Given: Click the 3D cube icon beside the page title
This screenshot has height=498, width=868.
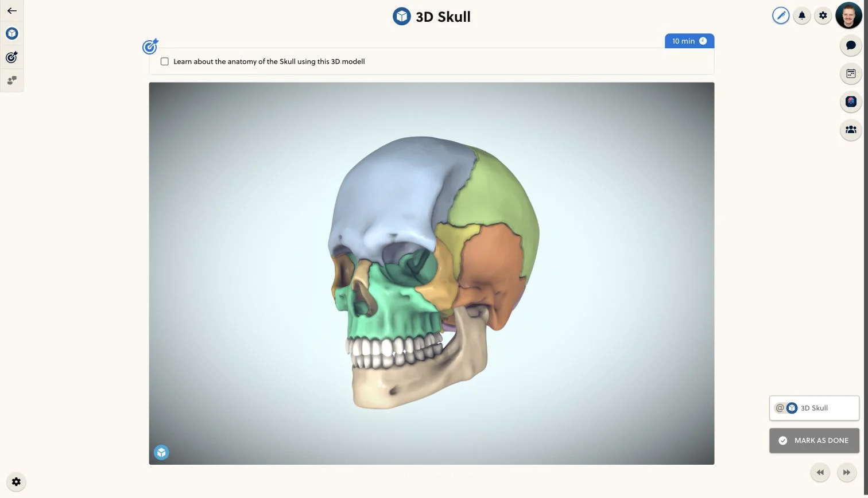Looking at the screenshot, I should [x=401, y=17].
